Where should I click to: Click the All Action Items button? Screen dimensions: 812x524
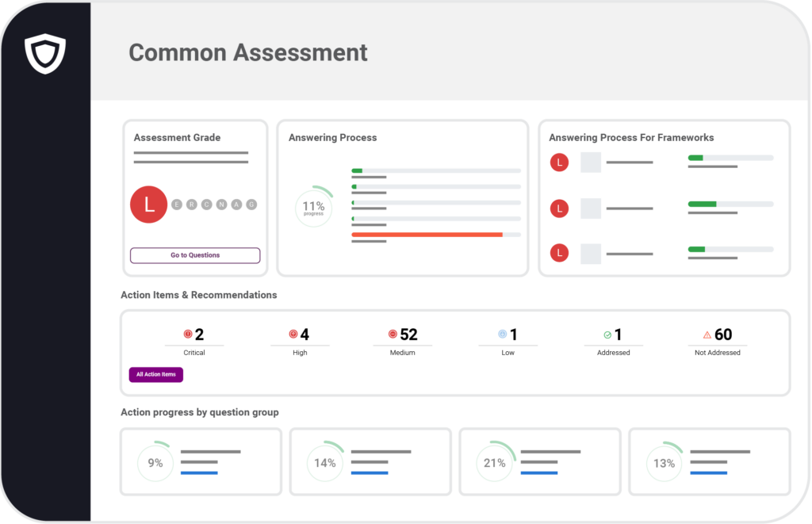tap(155, 374)
